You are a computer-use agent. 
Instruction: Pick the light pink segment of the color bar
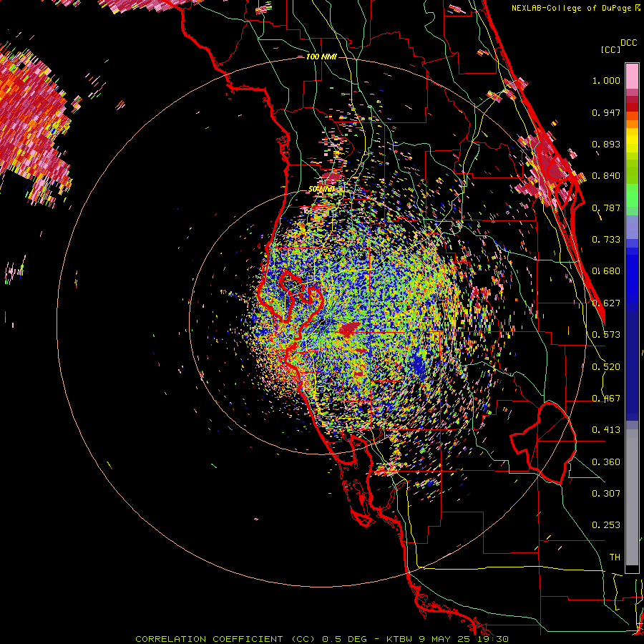click(x=632, y=76)
